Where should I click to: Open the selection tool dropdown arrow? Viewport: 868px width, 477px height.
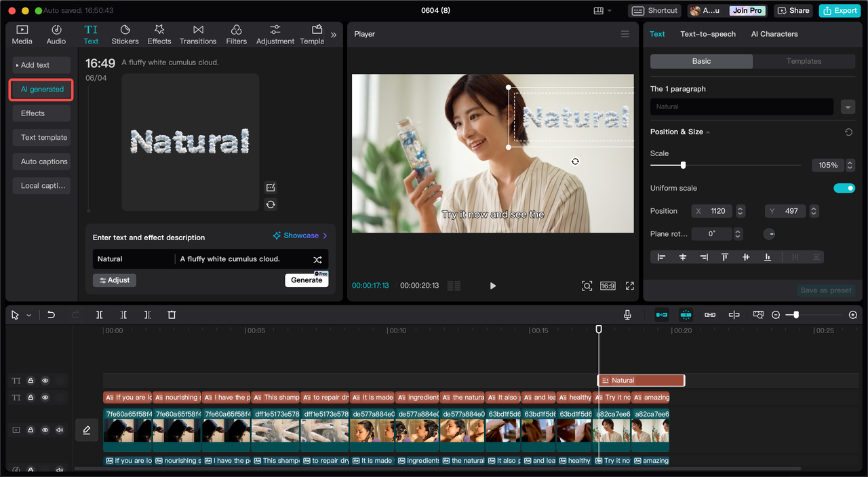pos(28,316)
